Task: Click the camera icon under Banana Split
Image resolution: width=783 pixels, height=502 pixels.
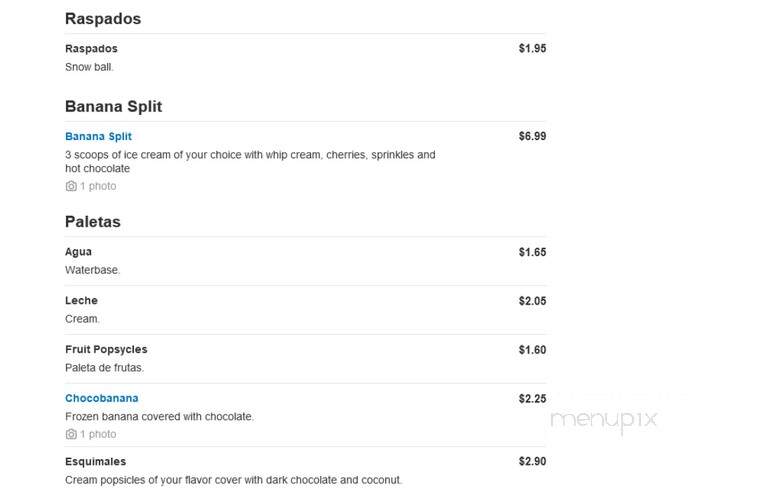Action: point(71,186)
